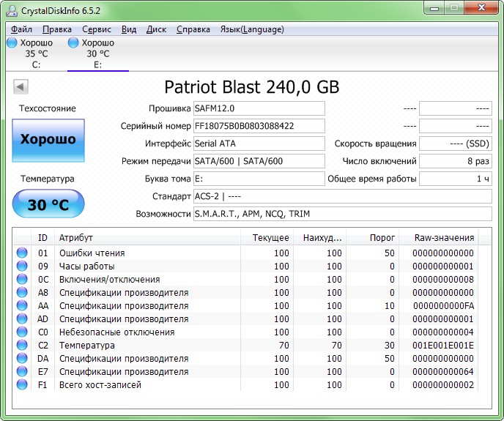This screenshot has height=421, width=504.
Task: Click the Наихуд... column header
Action: (319, 238)
